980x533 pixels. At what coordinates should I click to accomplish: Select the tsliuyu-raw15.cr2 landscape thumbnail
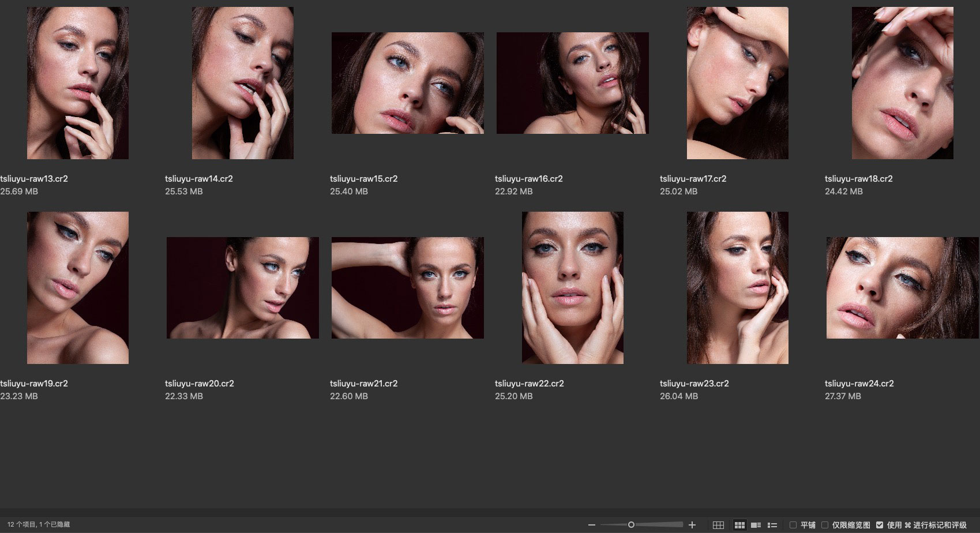pyautogui.click(x=407, y=83)
